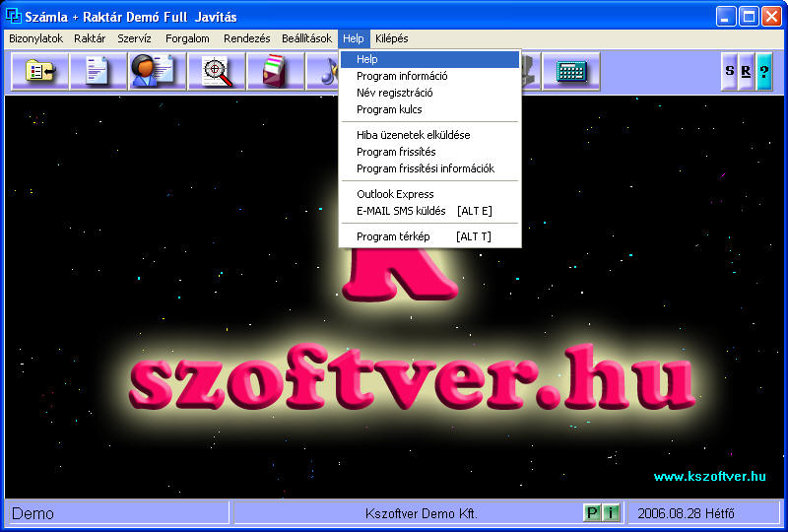Click Kszoftver Demo Kft. in status bar
Image resolution: width=788 pixels, height=532 pixels.
(x=422, y=513)
